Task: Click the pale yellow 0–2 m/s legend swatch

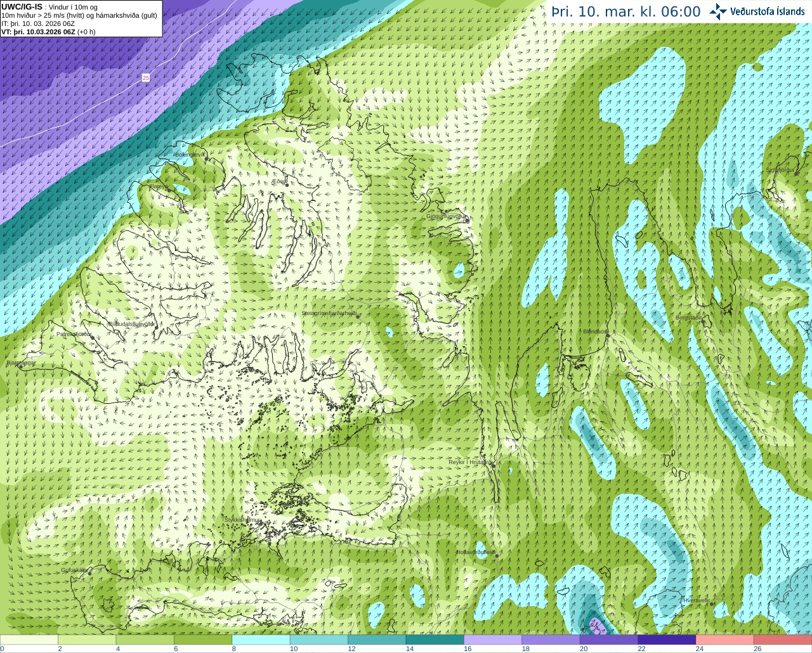Action: pyautogui.click(x=29, y=640)
